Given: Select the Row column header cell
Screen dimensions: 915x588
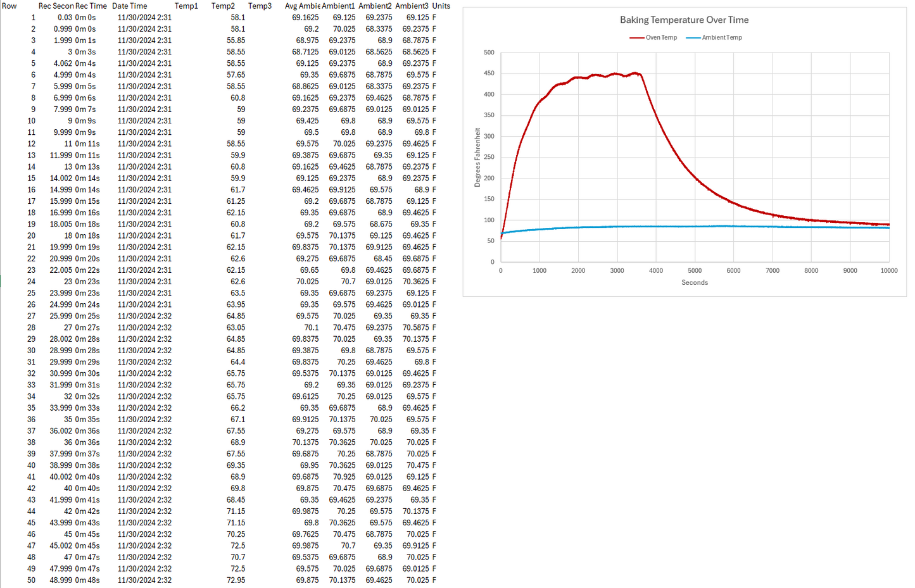Looking at the screenshot, I should 9,6.
